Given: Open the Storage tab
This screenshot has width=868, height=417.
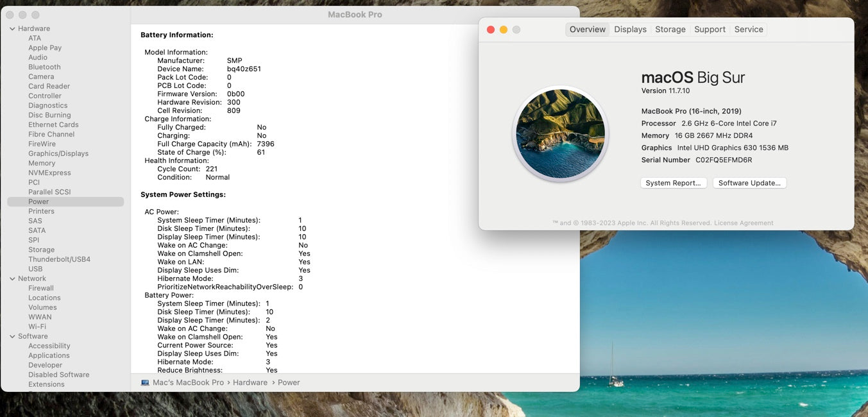Looking at the screenshot, I should click(x=670, y=30).
